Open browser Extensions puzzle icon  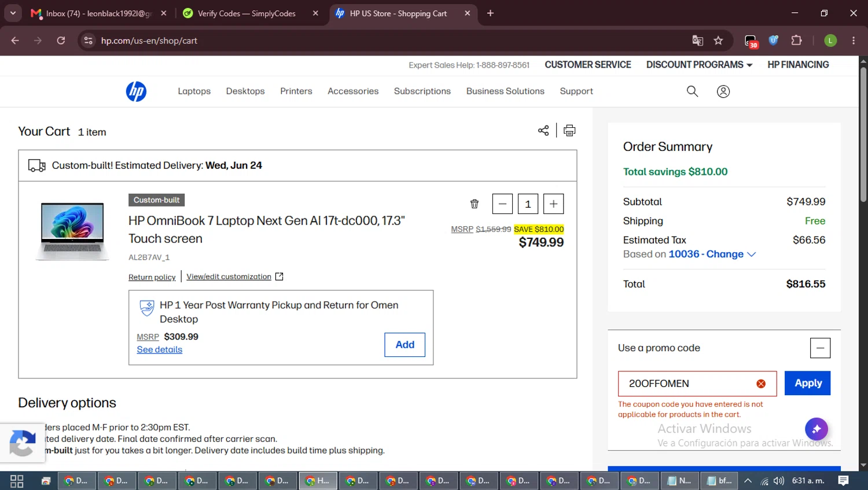tap(797, 40)
